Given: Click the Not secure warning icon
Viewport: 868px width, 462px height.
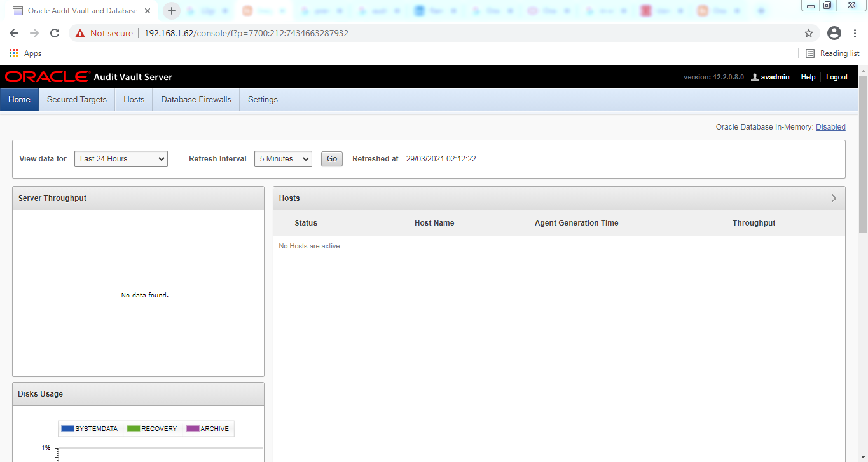Looking at the screenshot, I should pyautogui.click(x=80, y=33).
